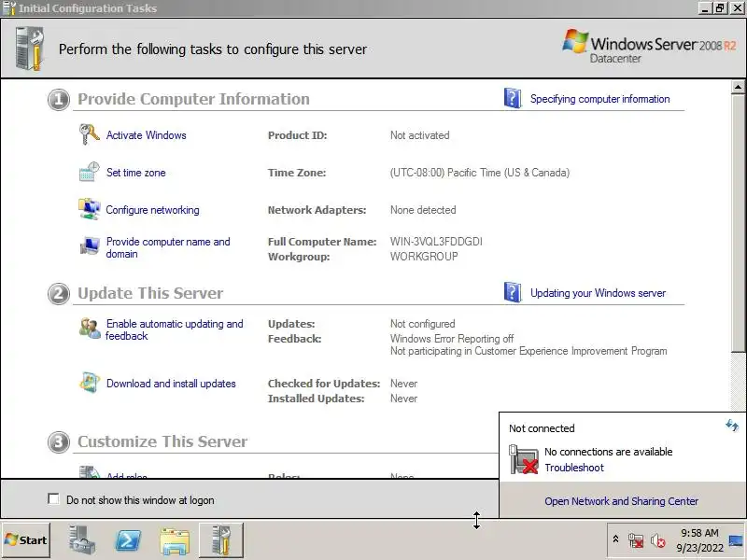Open Updating your Windows server help link
The image size is (747, 560).
click(598, 293)
